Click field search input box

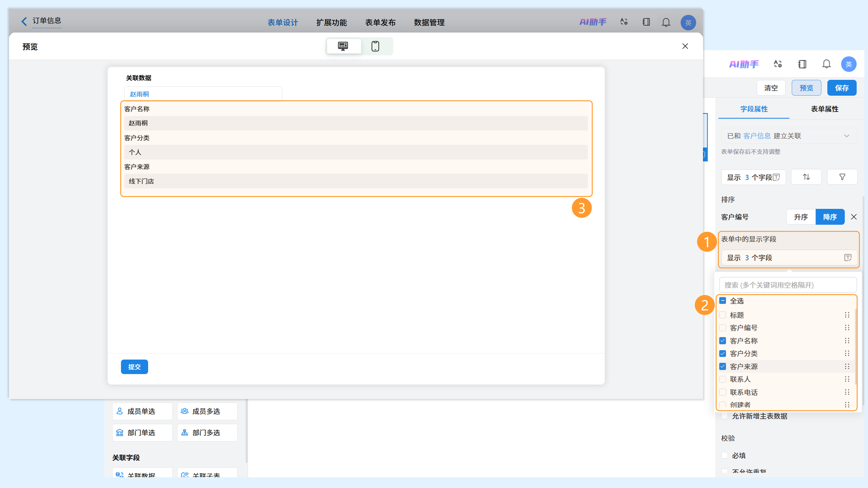[788, 285]
